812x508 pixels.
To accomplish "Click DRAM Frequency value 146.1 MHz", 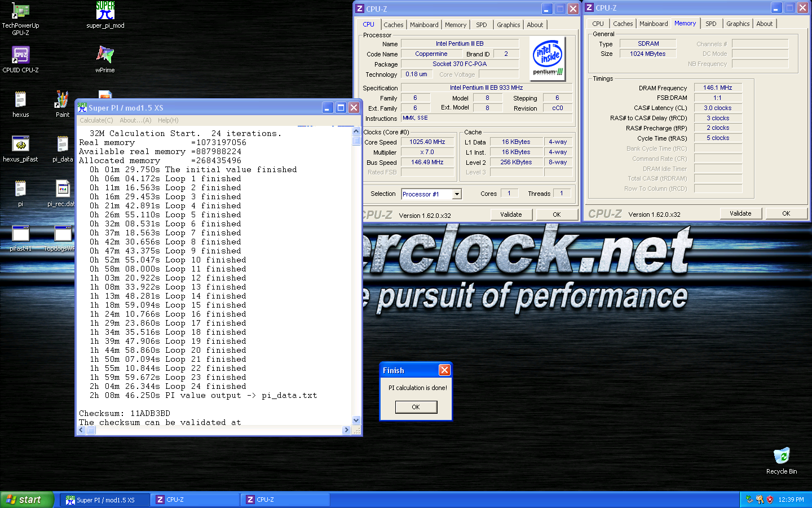I will coord(717,88).
